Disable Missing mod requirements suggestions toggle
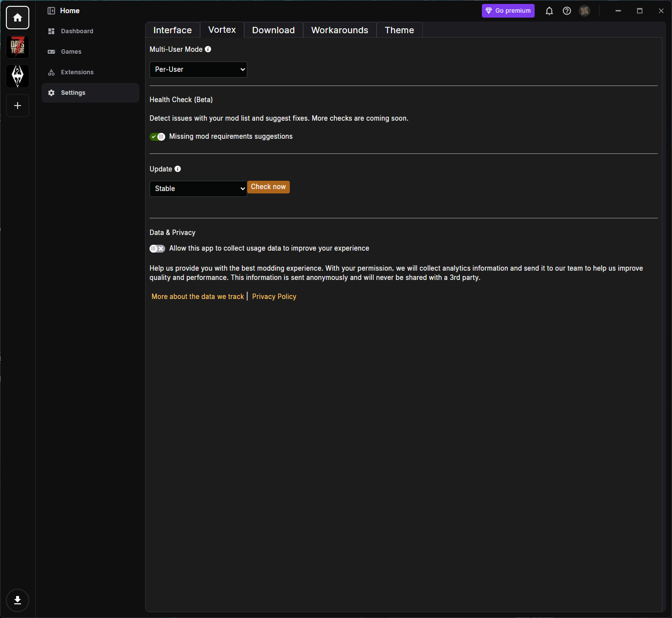 coord(157,137)
